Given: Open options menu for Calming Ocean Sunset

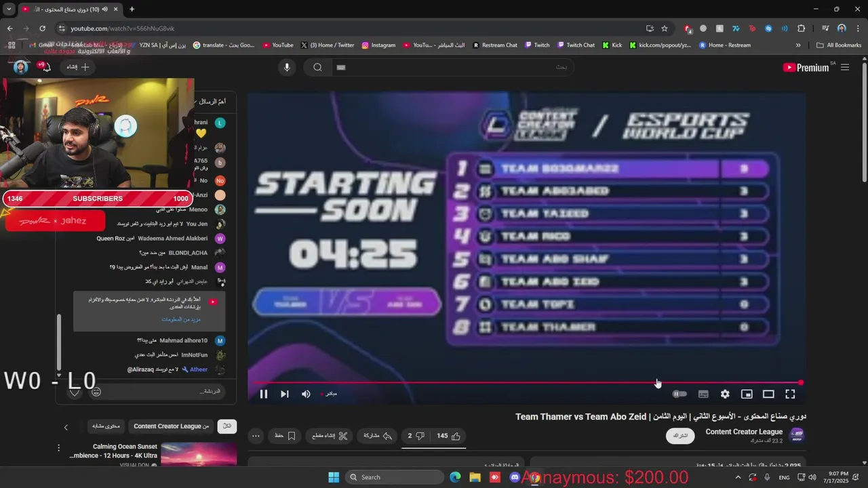Looking at the screenshot, I should point(59,448).
